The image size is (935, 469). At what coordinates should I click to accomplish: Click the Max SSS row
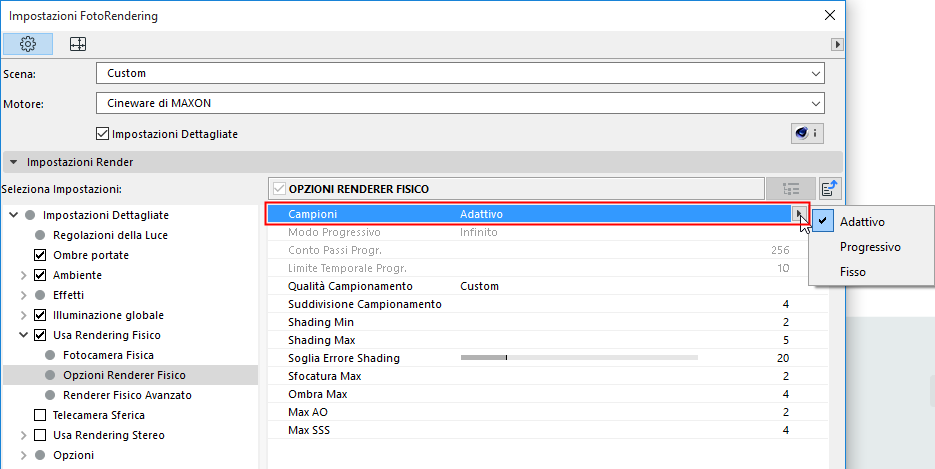(548, 430)
